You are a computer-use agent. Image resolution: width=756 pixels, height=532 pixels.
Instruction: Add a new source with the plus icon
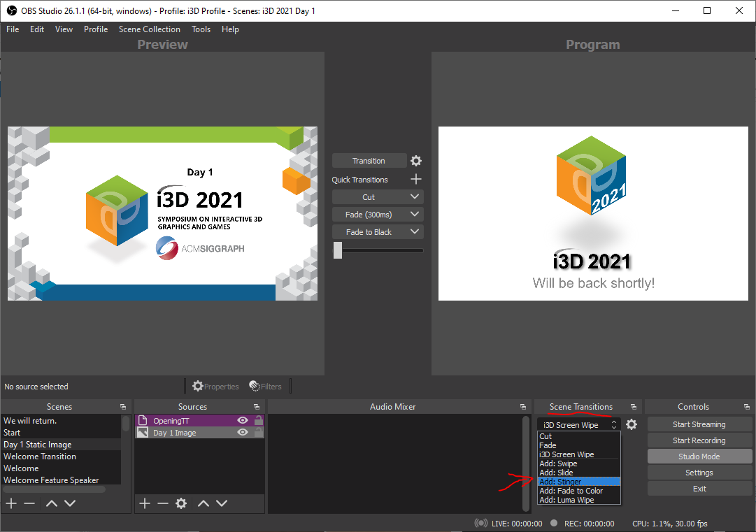[x=145, y=503]
